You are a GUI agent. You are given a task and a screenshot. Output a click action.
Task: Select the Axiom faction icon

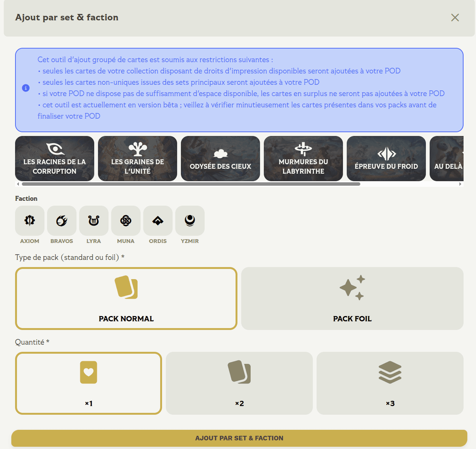point(30,220)
